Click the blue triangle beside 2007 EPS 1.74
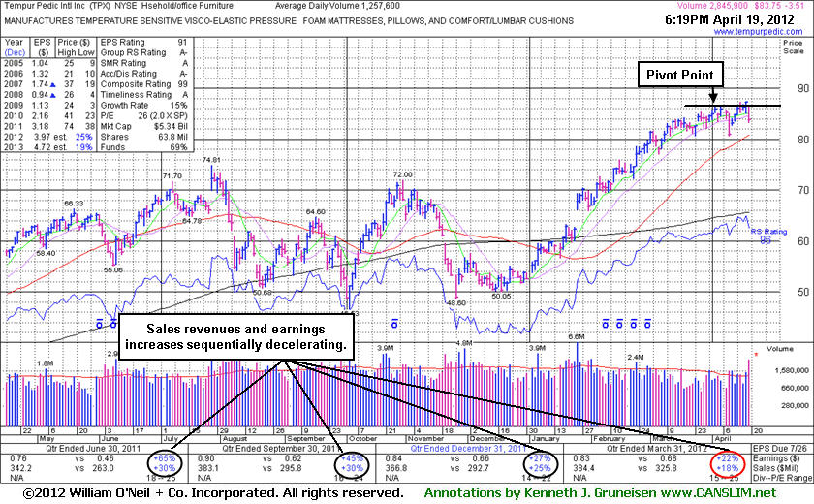Image resolution: width=814 pixels, height=504 pixels. 52,84
